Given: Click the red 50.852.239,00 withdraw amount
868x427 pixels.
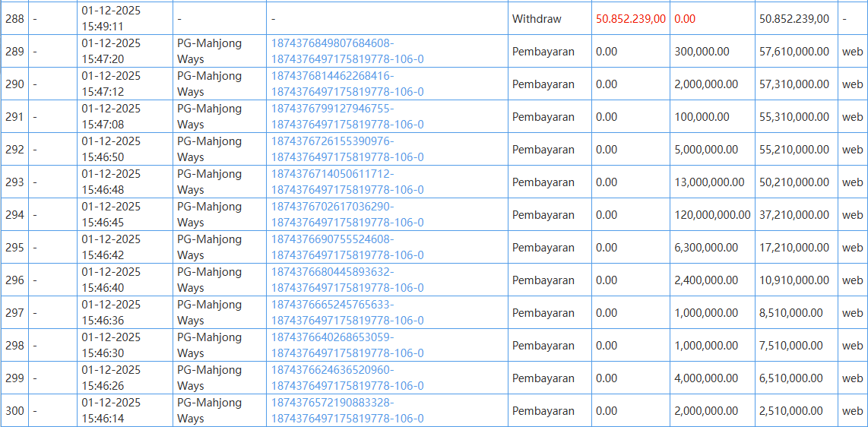Looking at the screenshot, I should [631, 18].
